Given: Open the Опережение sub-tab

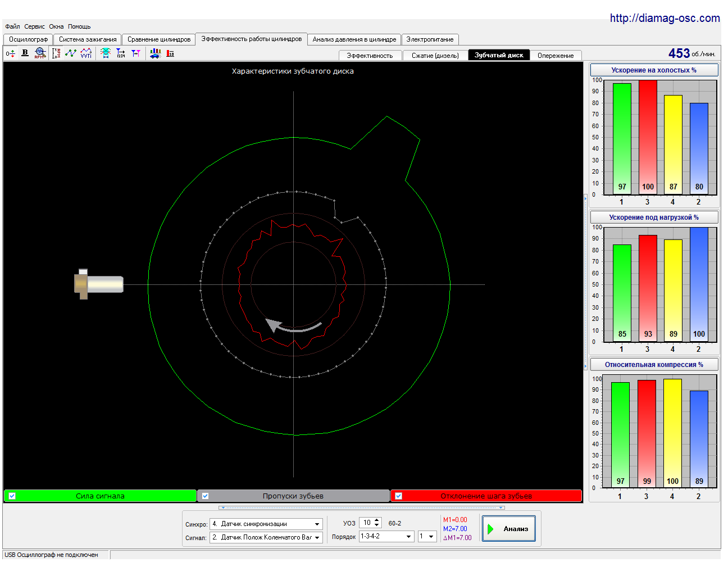Looking at the screenshot, I should click(556, 55).
